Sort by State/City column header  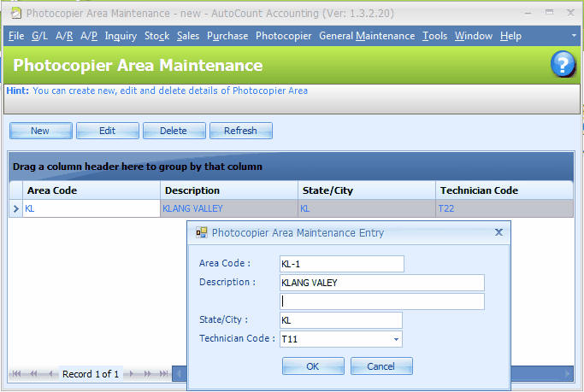[367, 190]
